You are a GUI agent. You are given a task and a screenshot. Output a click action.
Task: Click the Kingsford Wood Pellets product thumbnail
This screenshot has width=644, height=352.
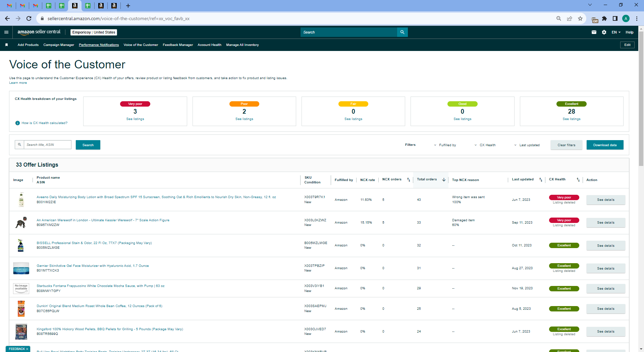point(21,332)
